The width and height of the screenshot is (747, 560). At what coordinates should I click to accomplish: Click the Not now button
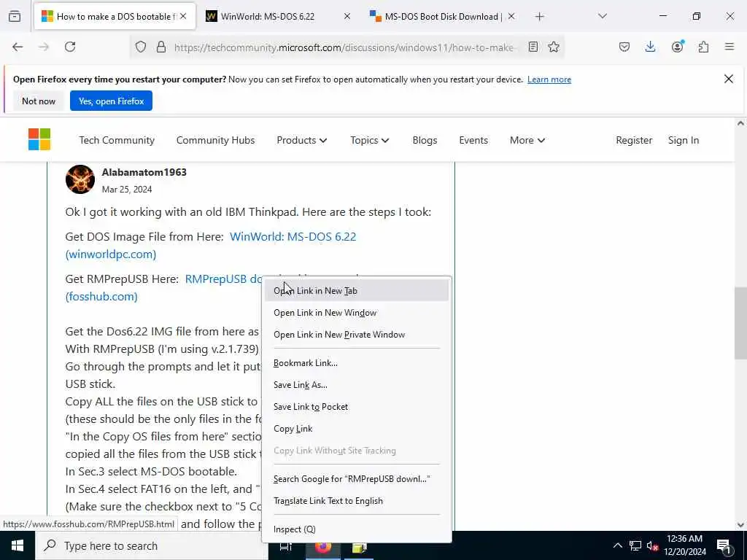[39, 101]
